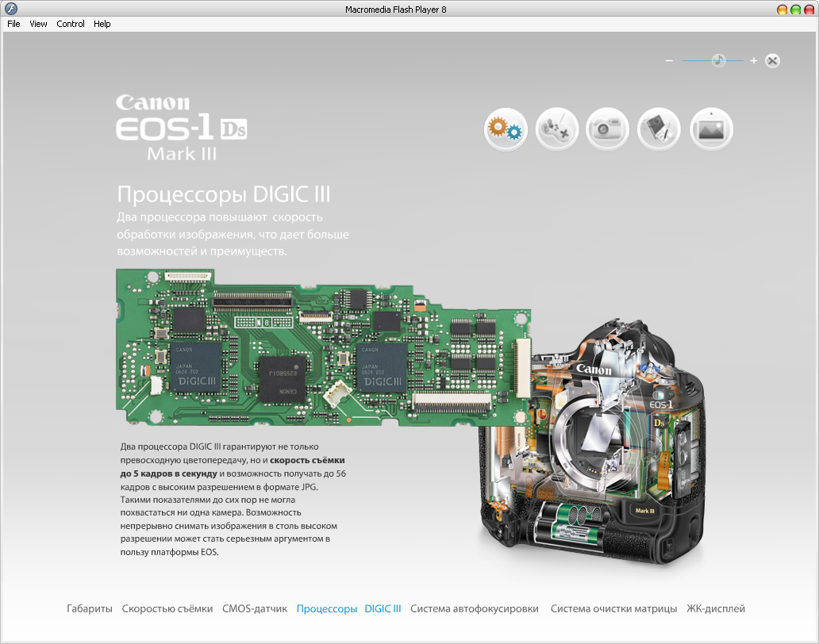
Task: Go to the Габариты section
Action: [x=90, y=608]
